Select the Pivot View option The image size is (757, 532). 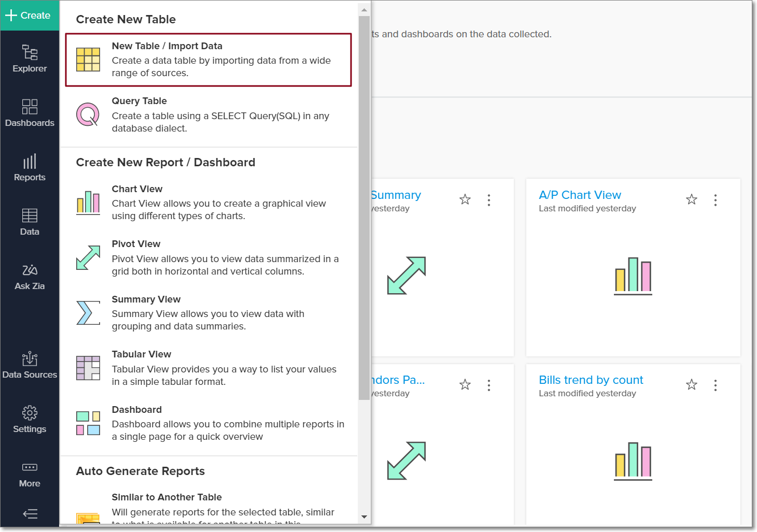click(208, 257)
